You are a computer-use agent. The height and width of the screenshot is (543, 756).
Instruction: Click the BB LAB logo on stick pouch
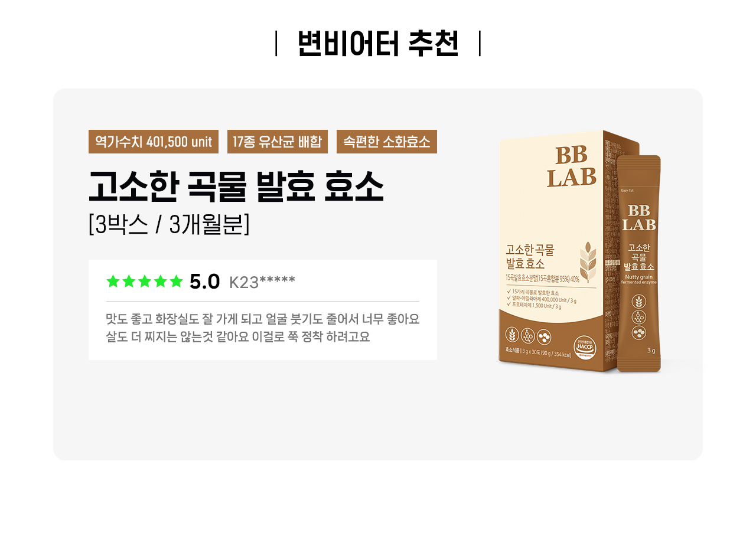(x=638, y=218)
